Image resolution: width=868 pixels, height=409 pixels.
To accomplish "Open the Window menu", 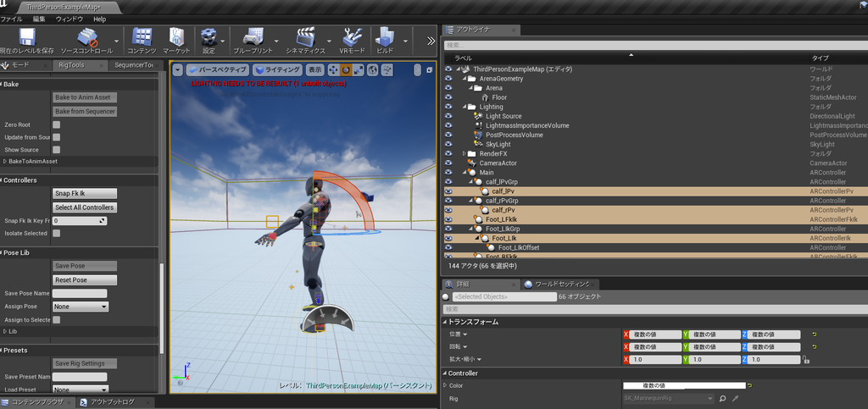I will click(x=70, y=19).
